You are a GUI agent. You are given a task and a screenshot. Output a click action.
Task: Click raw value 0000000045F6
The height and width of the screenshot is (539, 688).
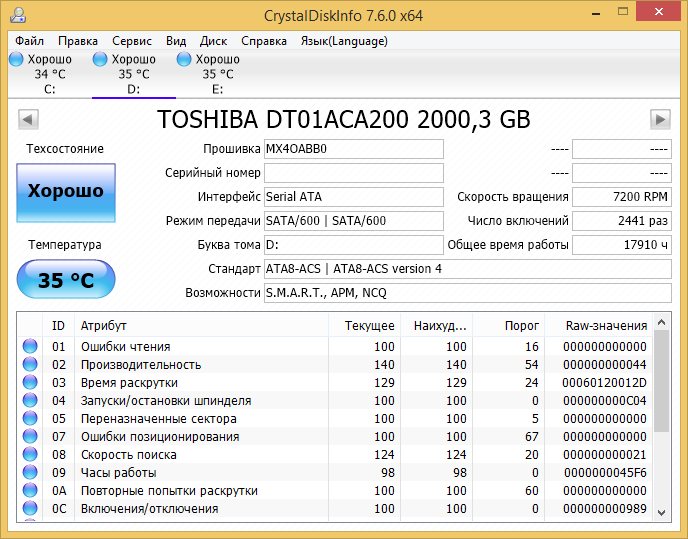tap(605, 473)
